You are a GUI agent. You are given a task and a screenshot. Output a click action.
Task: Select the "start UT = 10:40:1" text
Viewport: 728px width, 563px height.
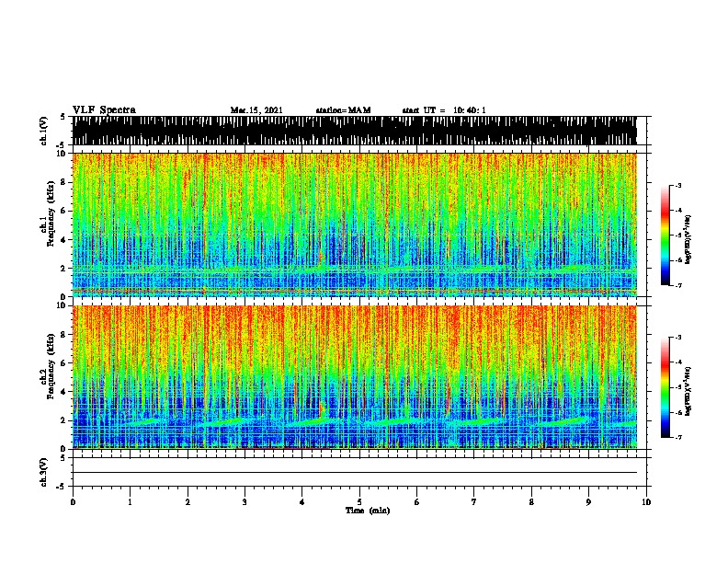click(444, 110)
